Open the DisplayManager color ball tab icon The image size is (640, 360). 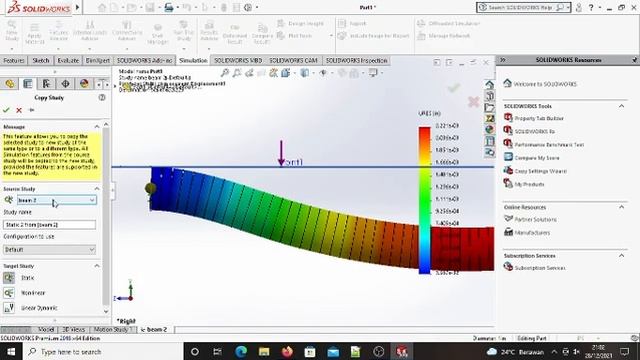point(84,84)
